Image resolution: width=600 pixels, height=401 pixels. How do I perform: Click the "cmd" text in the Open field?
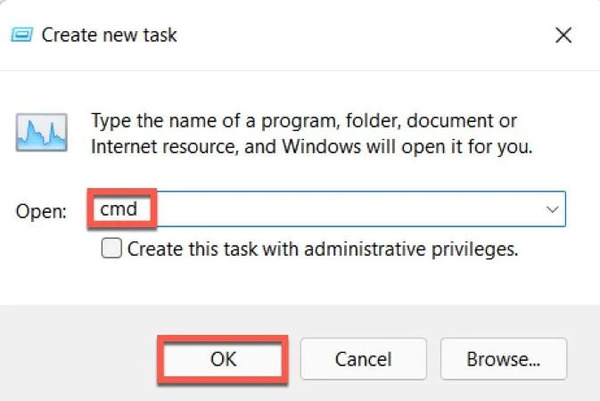[x=118, y=209]
